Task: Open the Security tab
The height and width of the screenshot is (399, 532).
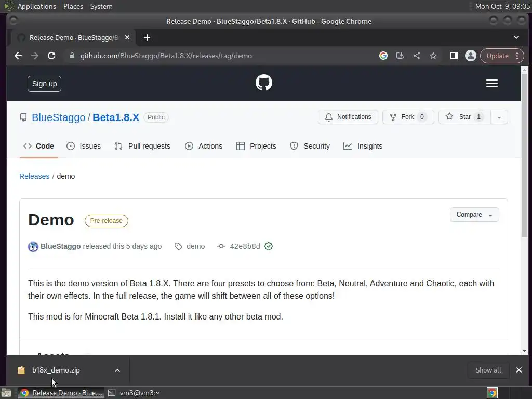Action: 310,146
